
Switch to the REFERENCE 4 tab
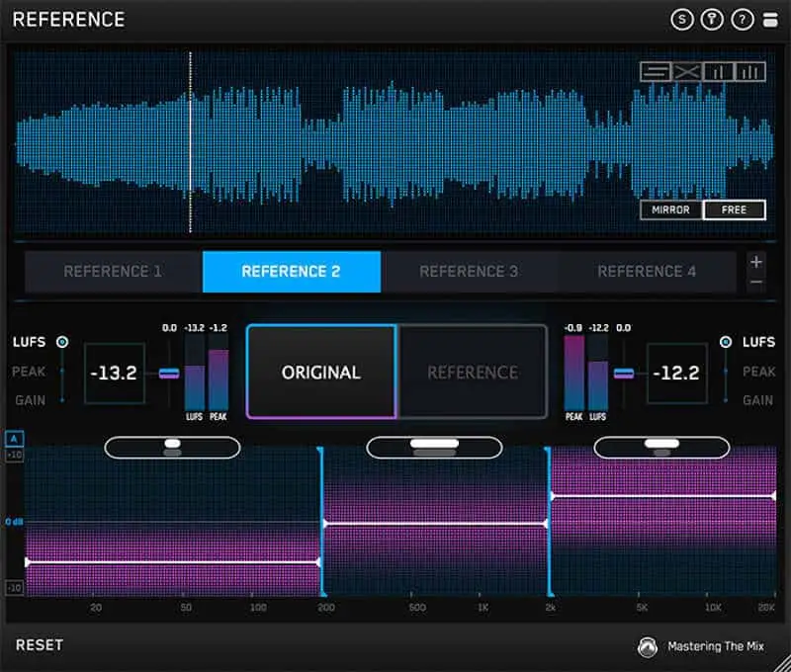coord(648,271)
